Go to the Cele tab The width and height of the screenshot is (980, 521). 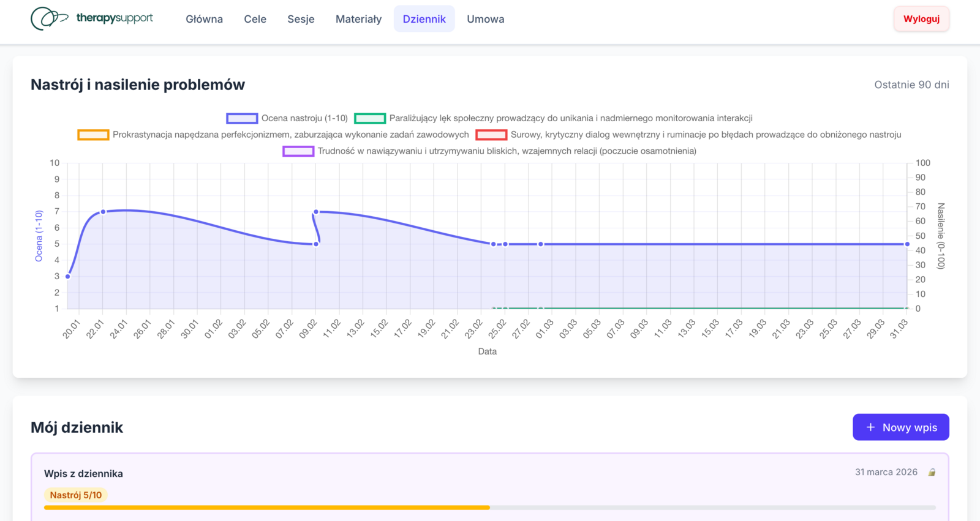[x=255, y=19]
